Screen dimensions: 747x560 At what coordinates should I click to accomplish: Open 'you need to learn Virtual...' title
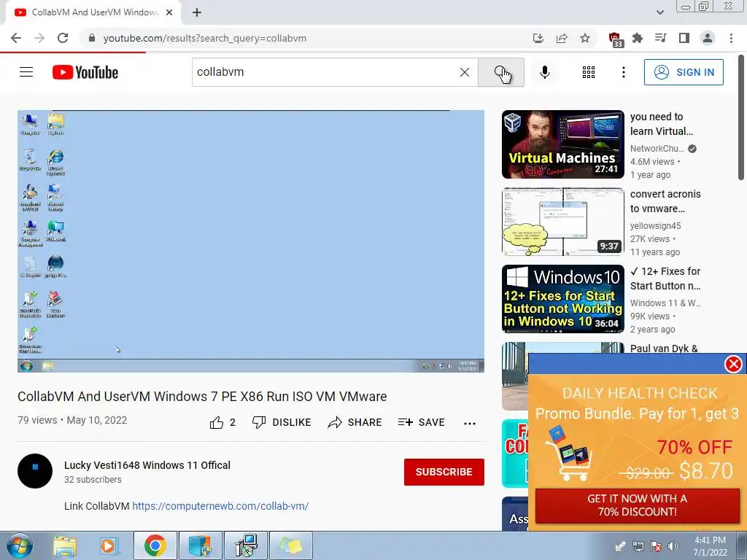tap(661, 124)
